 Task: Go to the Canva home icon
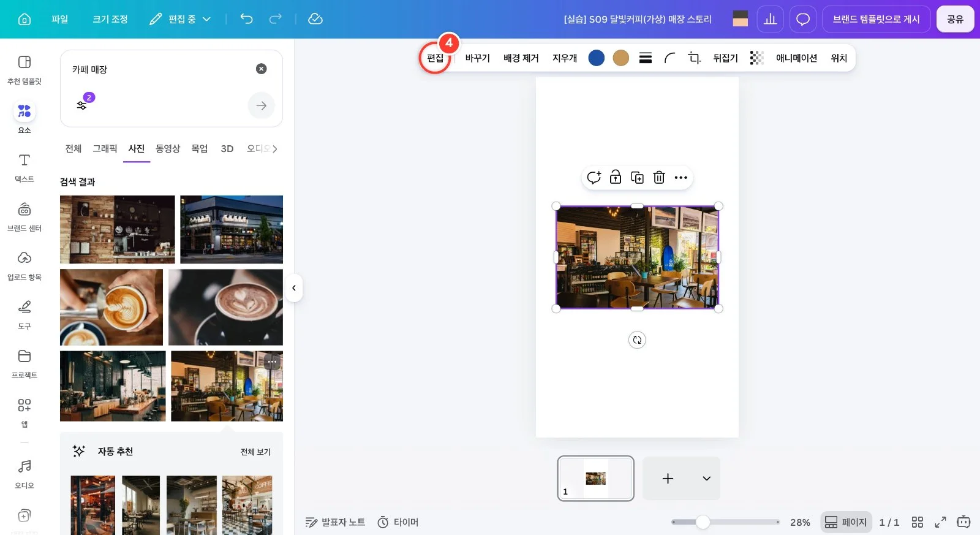[x=24, y=19]
